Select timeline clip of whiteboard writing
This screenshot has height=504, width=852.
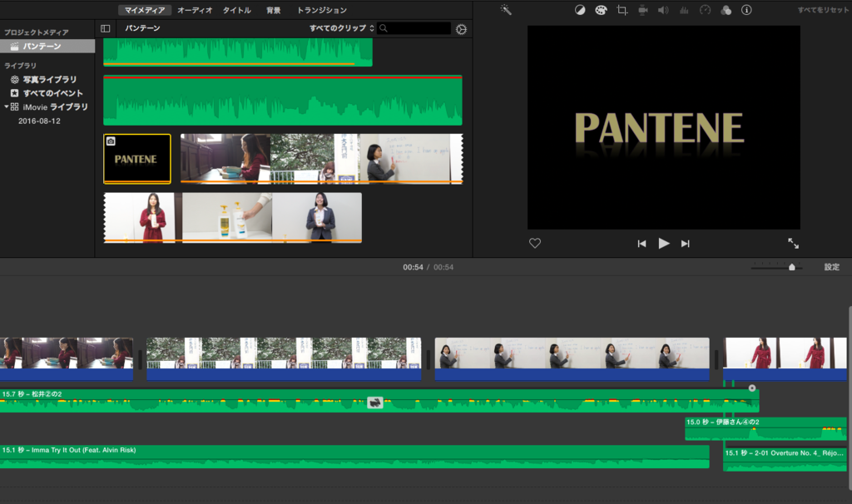tap(572, 358)
